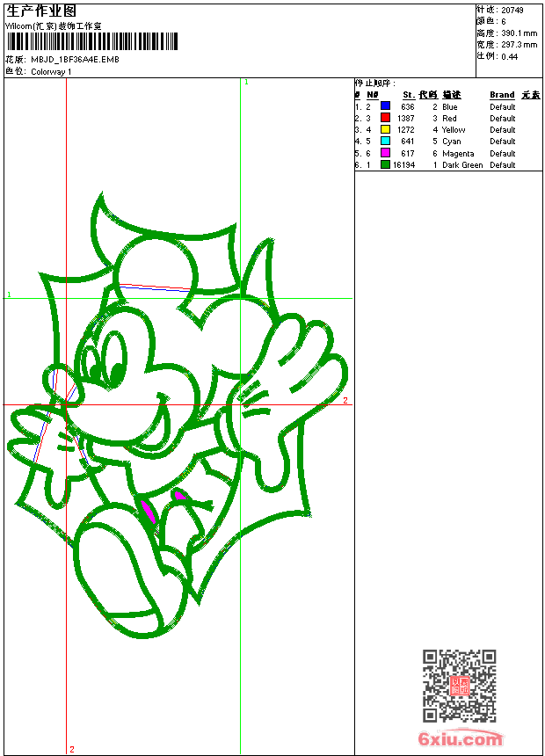Click the Red color swatch
Image resolution: width=545 pixels, height=756 pixels.
385,117
